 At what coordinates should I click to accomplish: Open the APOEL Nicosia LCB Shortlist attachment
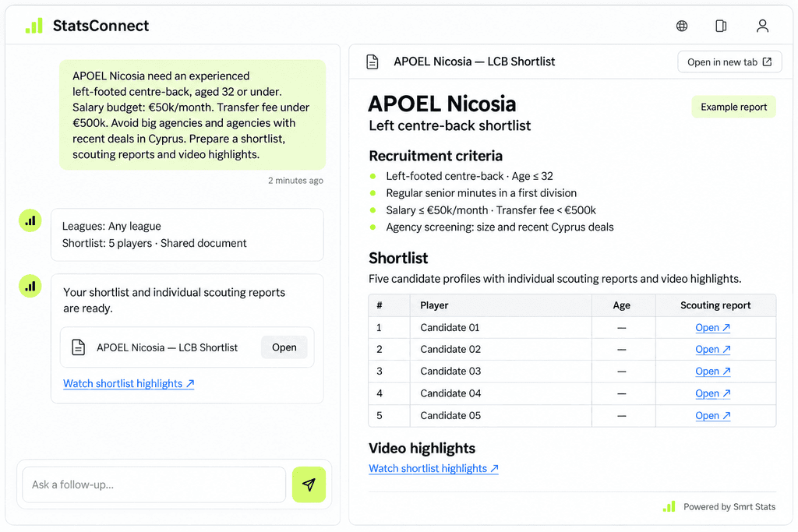point(284,347)
